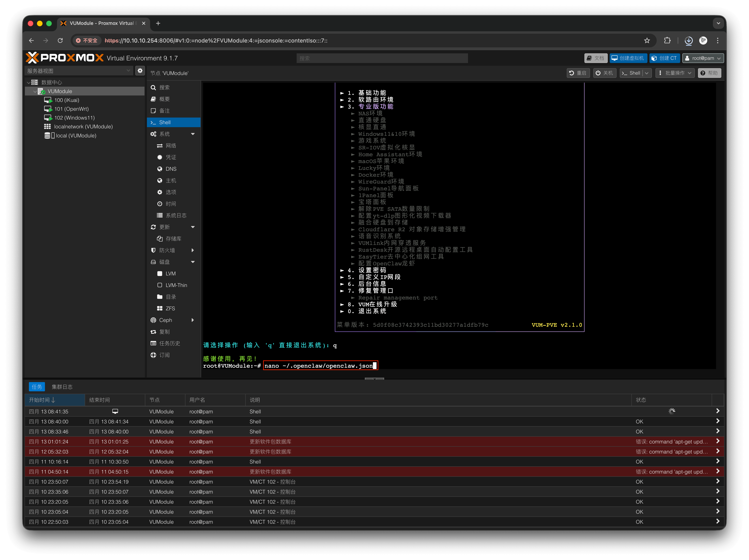Open the Chrome extensions puzzle icon

click(x=667, y=41)
